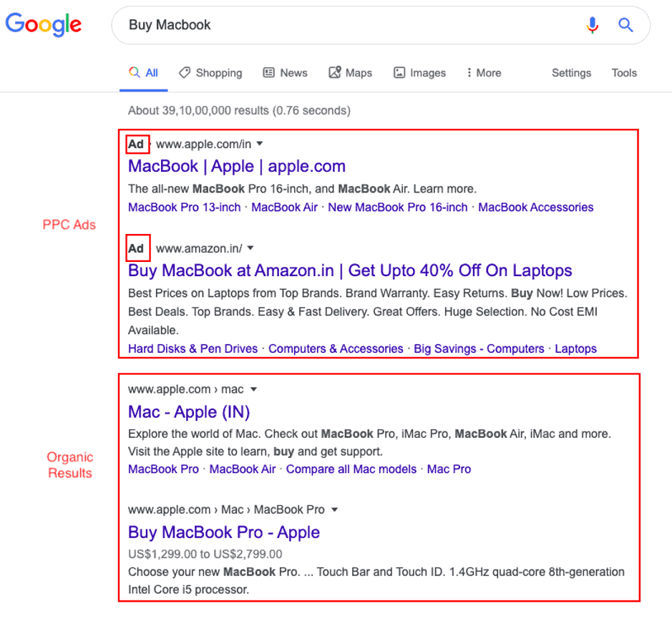Open the Shopping results tab
The width and height of the screenshot is (672, 624).
point(210,73)
